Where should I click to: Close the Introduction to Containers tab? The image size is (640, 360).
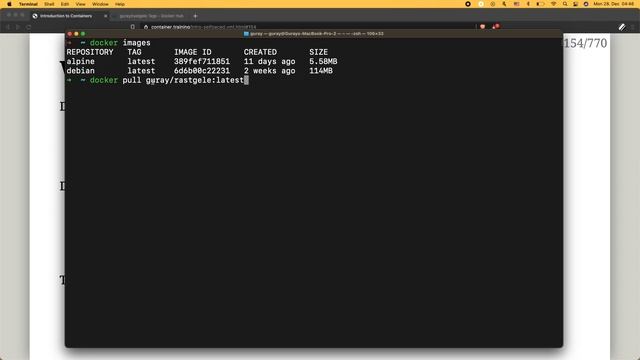pos(106,16)
